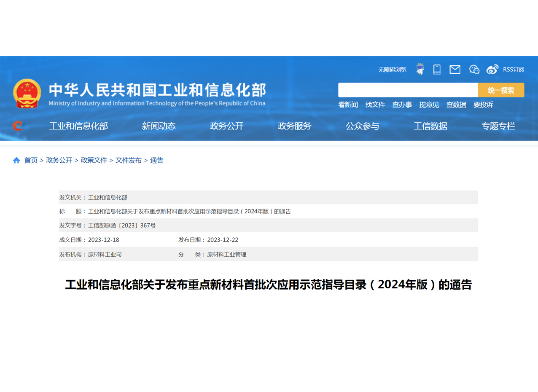Click 通告 in the breadcrumb trail
Image resolution: width=538 pixels, height=392 pixels.
(x=157, y=160)
